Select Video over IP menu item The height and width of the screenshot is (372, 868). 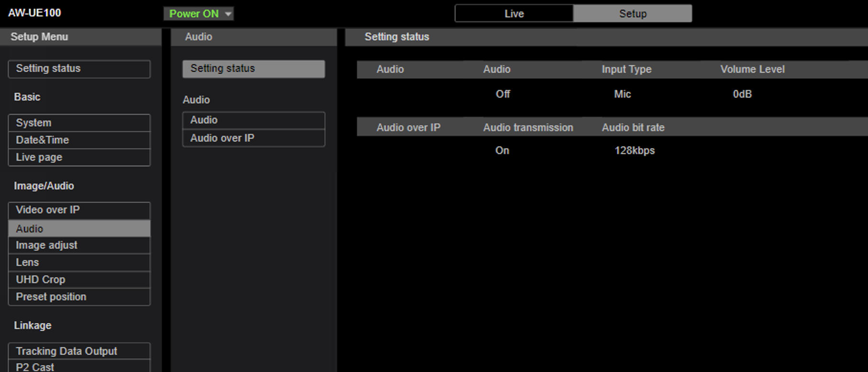click(79, 210)
